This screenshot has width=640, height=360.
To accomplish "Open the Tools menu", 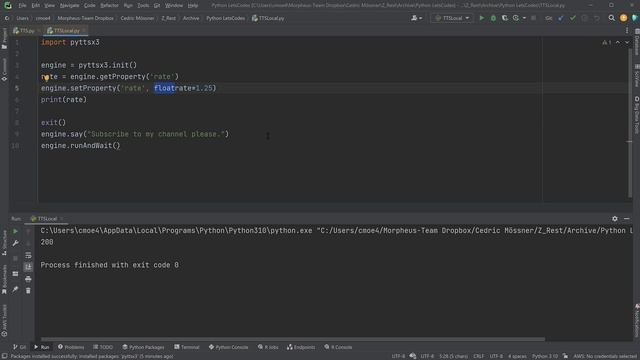I will click(143, 5).
